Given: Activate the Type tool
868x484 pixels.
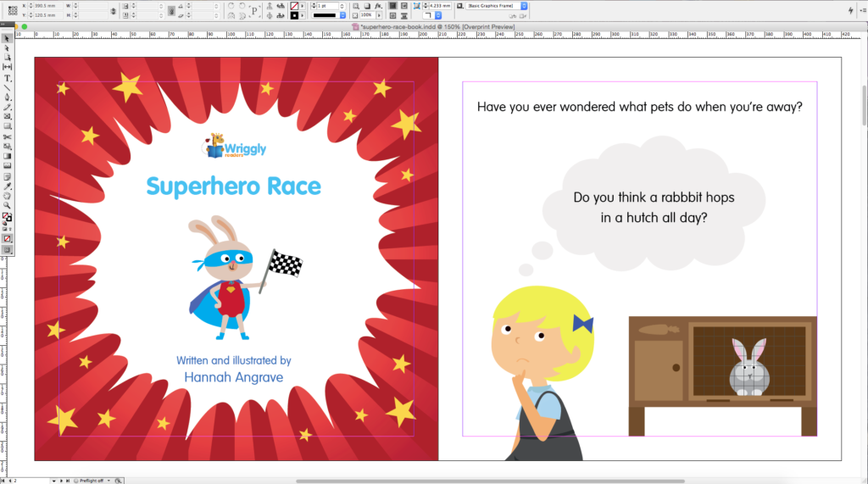Looking at the screenshot, I should click(7, 78).
